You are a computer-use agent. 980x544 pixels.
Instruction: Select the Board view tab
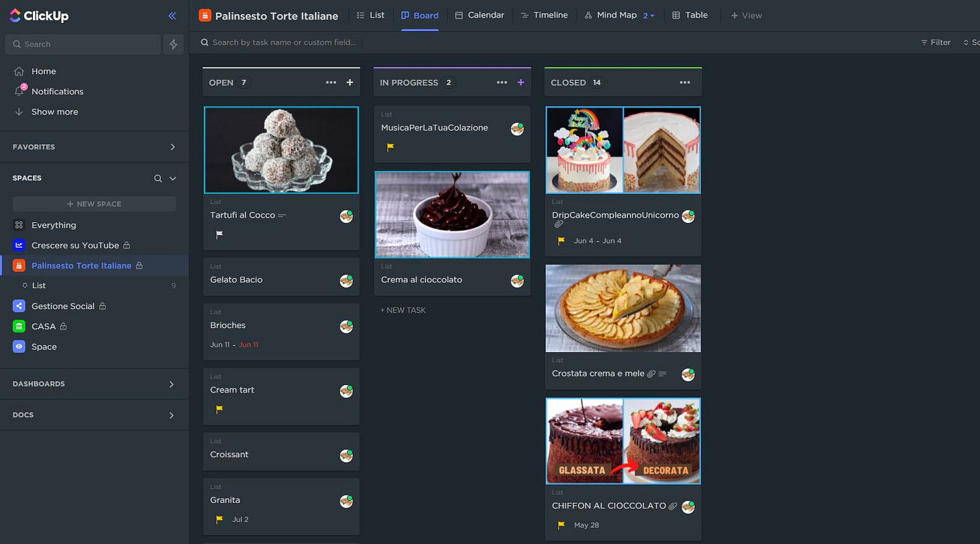(420, 15)
